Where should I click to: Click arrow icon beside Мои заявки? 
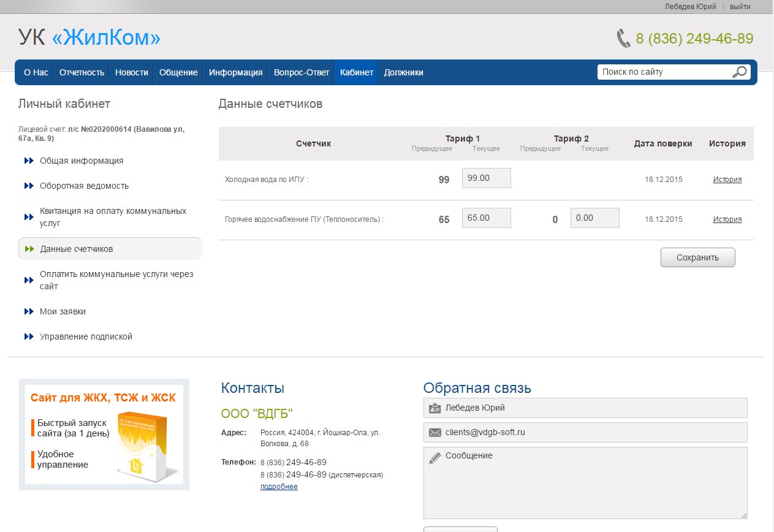pyautogui.click(x=29, y=311)
